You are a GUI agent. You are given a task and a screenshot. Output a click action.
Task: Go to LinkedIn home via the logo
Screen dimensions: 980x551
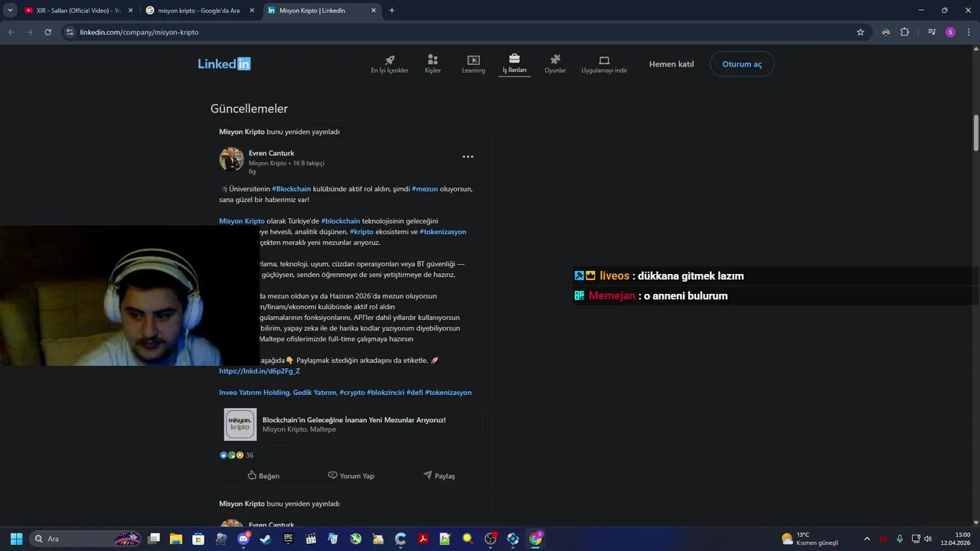pos(224,64)
